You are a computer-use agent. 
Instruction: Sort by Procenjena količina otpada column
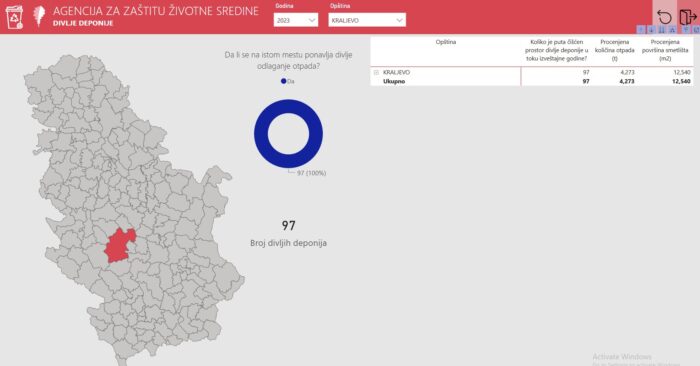pyautogui.click(x=614, y=50)
